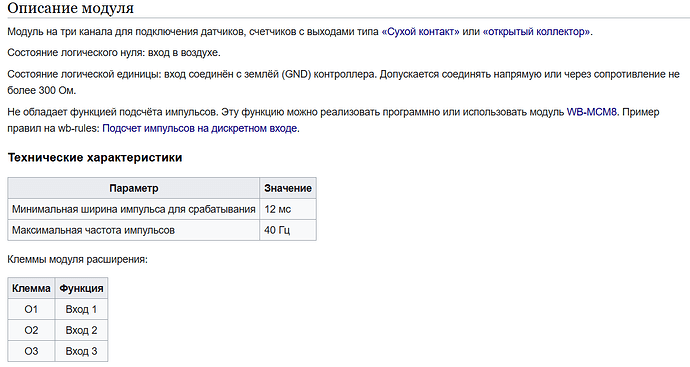This screenshot has width=690, height=367.
Task: Click the Клеммы модуля расширения text
Action: pos(77,260)
